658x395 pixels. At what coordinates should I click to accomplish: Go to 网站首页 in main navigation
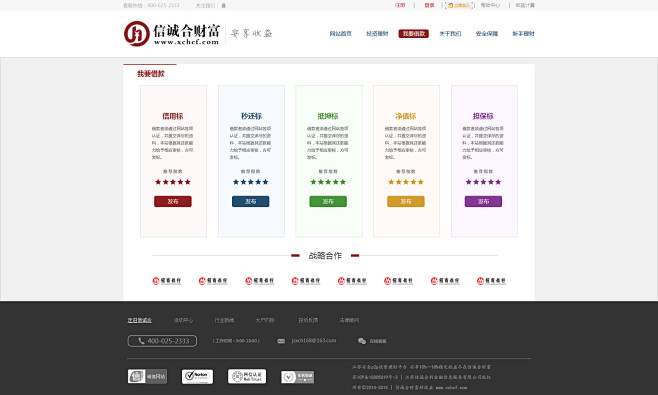[340, 34]
